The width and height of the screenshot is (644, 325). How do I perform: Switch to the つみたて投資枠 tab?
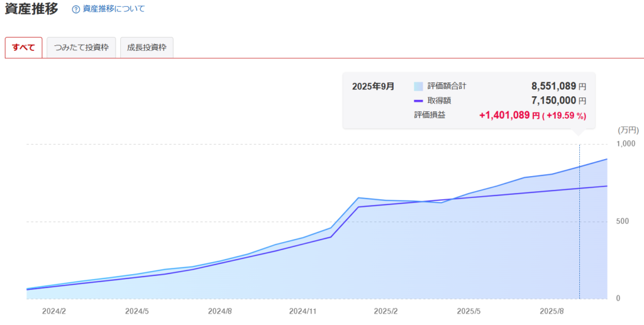point(81,48)
